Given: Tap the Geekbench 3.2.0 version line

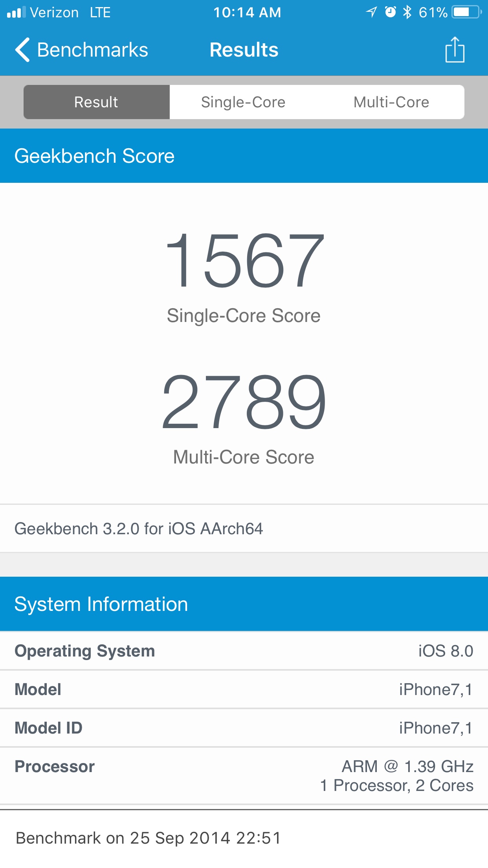Looking at the screenshot, I should pyautogui.click(x=139, y=529).
